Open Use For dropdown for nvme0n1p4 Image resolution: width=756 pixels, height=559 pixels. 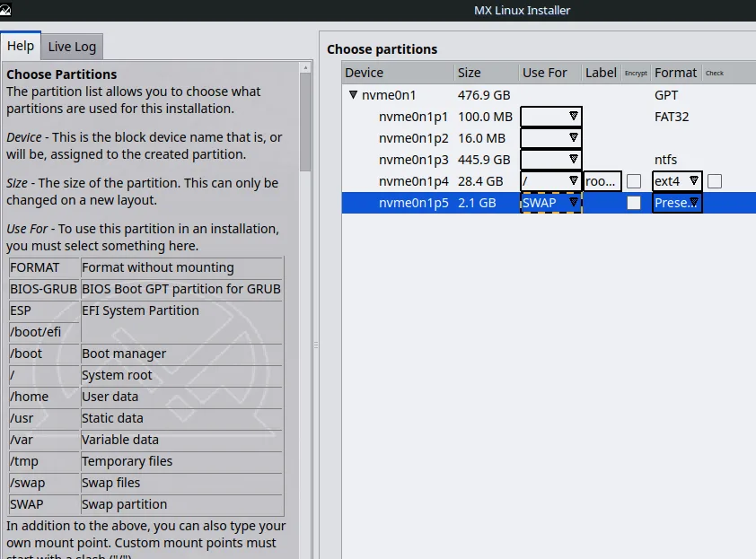click(x=551, y=181)
